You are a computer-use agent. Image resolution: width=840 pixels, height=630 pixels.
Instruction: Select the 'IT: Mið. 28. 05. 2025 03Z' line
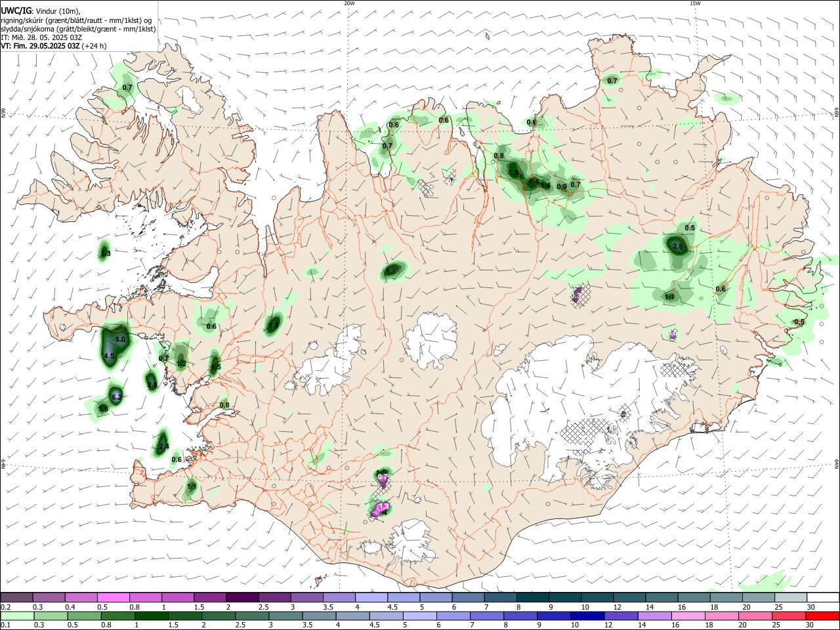(40, 37)
